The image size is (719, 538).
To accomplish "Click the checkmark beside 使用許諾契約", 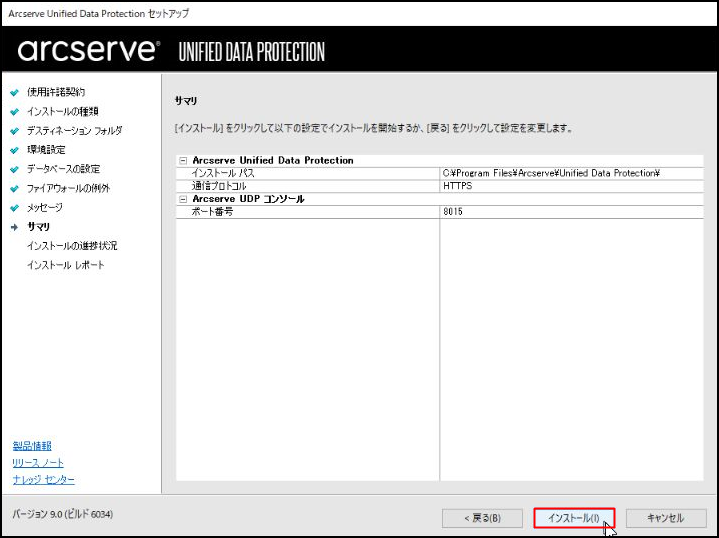I will point(14,92).
